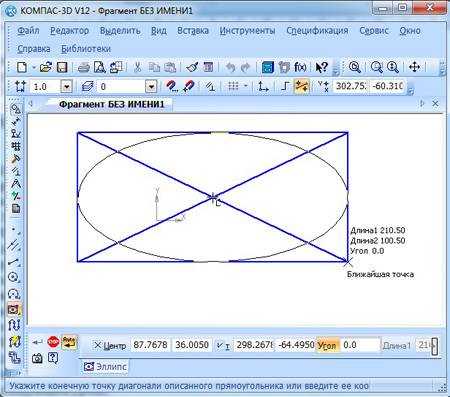Toggle the т point checkmark marker
The image size is (450, 397).
[219, 345]
